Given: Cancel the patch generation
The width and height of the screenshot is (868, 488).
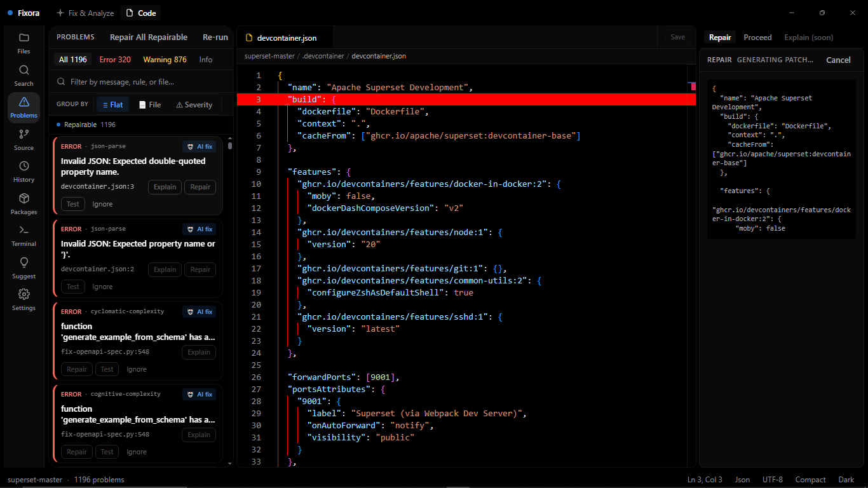Looking at the screenshot, I should [x=838, y=60].
